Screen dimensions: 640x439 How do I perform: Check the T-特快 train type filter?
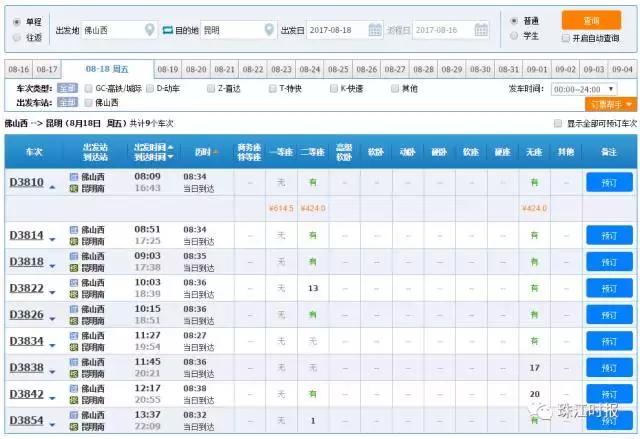pos(273,89)
